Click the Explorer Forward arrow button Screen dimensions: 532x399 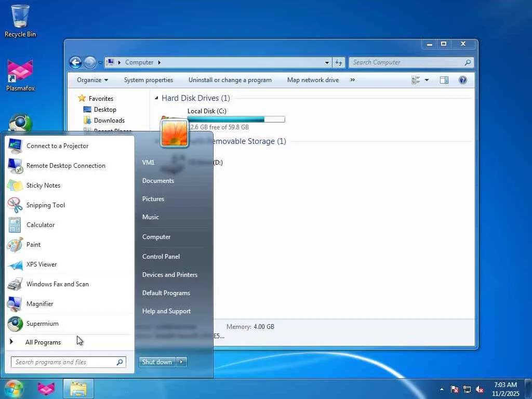90,62
